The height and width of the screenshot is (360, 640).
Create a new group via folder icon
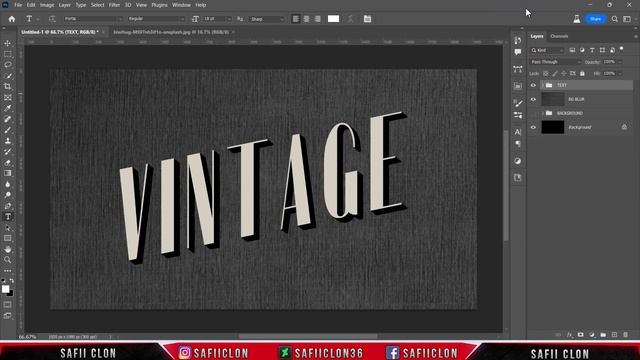[x=603, y=335]
